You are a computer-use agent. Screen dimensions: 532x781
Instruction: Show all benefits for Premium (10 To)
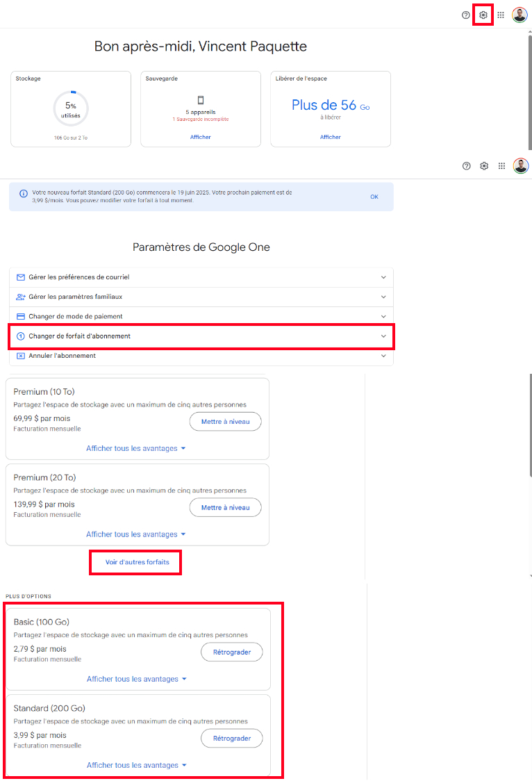136,448
